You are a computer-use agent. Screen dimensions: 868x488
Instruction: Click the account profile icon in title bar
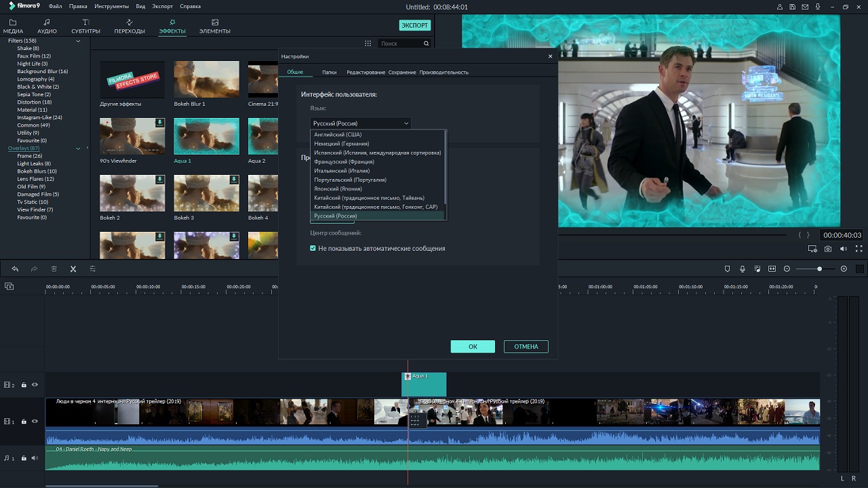[x=778, y=7]
